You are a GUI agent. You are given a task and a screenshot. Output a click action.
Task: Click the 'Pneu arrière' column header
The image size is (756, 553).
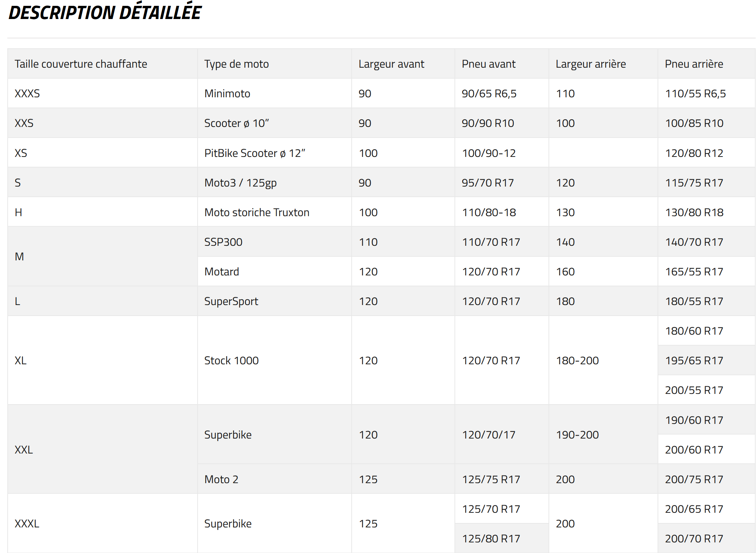(694, 64)
